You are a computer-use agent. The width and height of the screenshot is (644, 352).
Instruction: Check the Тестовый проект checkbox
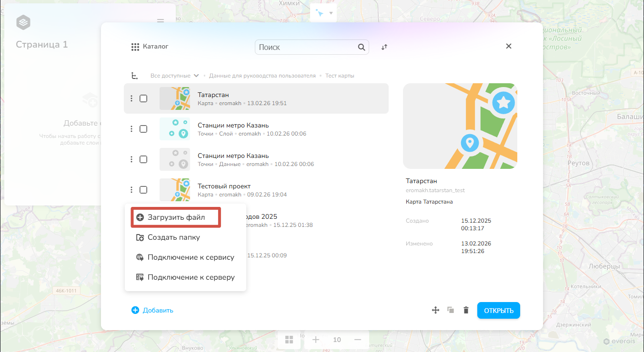tap(143, 190)
